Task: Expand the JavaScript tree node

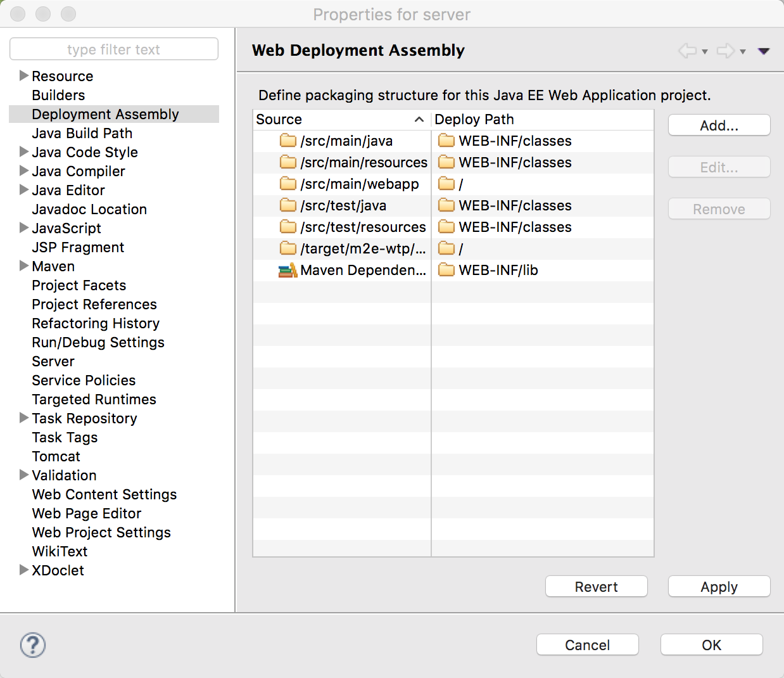Action: click(x=24, y=227)
